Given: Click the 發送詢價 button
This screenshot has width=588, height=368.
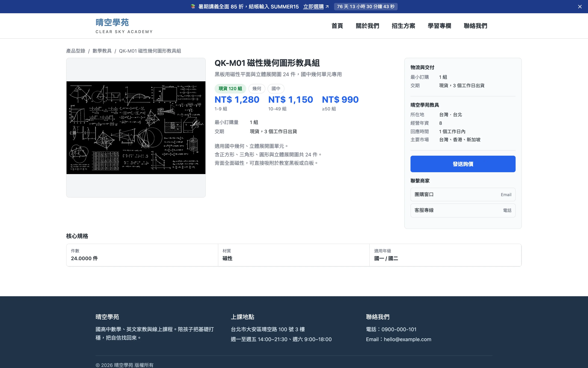Looking at the screenshot, I should tap(463, 164).
